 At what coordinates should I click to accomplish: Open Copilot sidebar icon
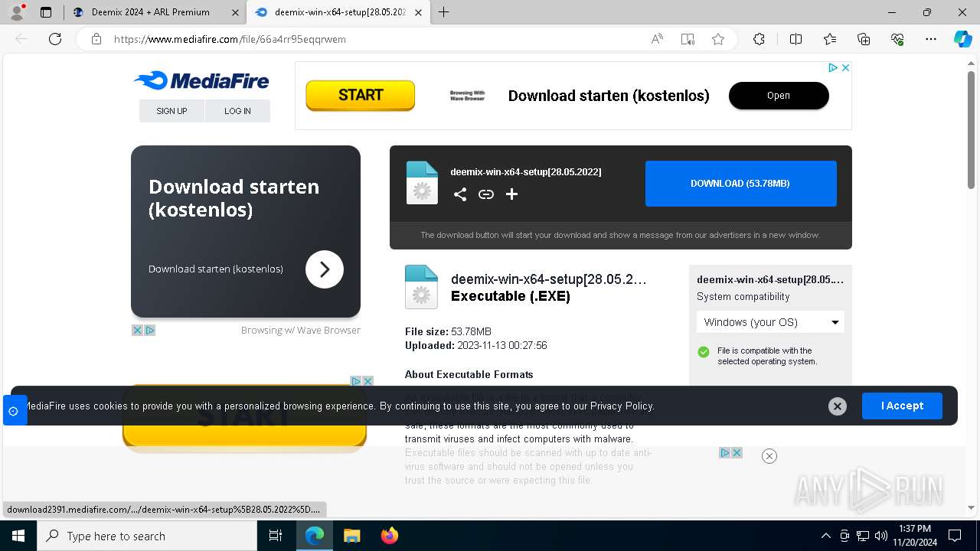(962, 39)
